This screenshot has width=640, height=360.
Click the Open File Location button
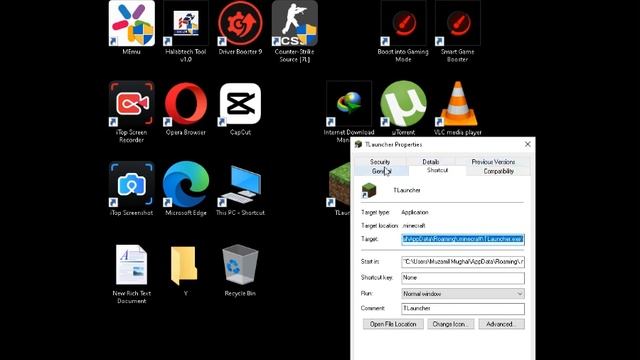click(393, 324)
